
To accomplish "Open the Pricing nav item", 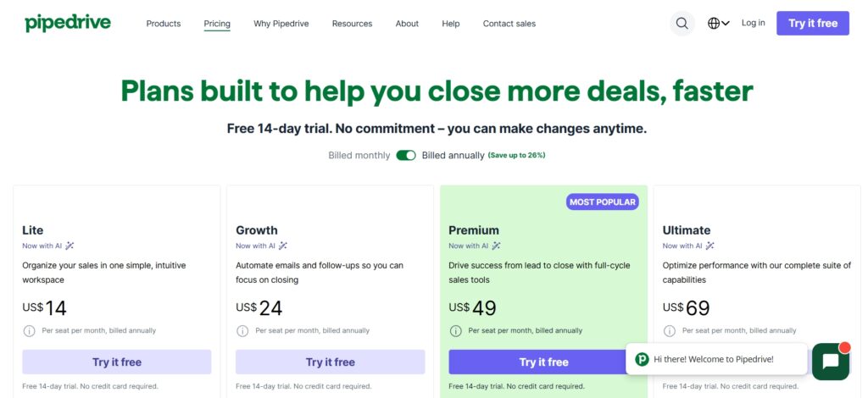I will point(217,24).
